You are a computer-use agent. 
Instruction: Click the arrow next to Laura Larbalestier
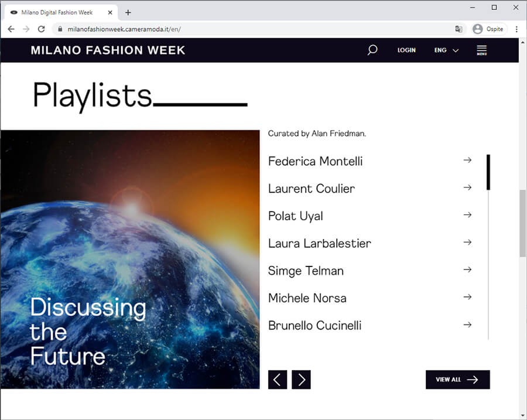tap(467, 242)
